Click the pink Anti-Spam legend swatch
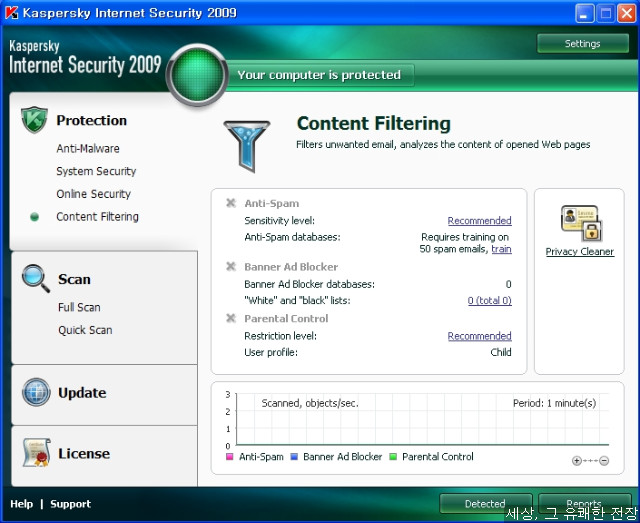The image size is (640, 523). click(230, 456)
